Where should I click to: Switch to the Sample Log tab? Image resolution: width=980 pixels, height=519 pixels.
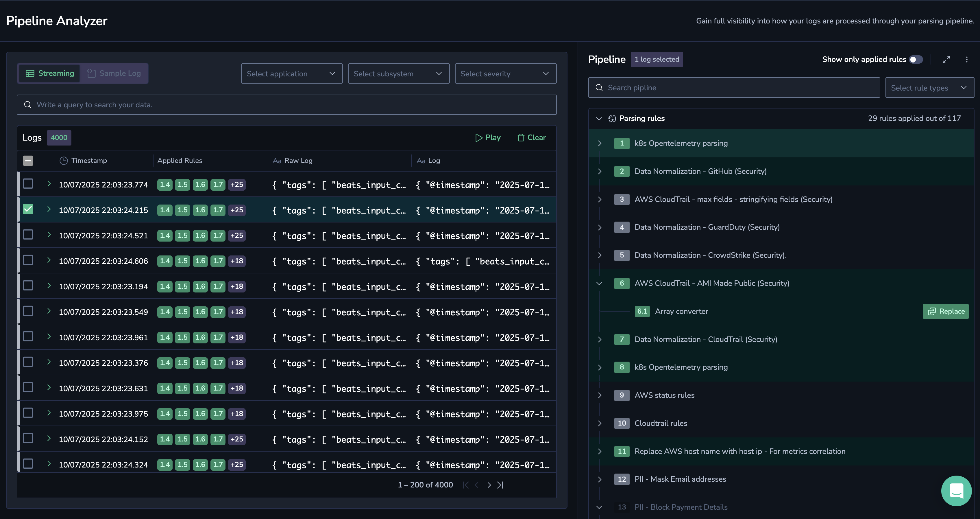tap(114, 73)
